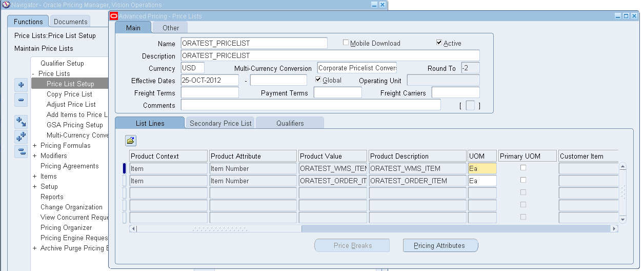Select Qualifier Setup in Navigator
The height and width of the screenshot is (271, 644).
[62, 63]
